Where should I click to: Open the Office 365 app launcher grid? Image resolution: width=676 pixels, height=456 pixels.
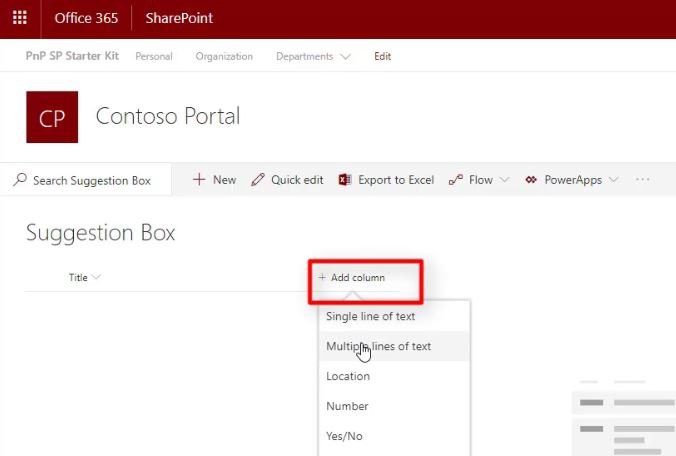(x=20, y=18)
